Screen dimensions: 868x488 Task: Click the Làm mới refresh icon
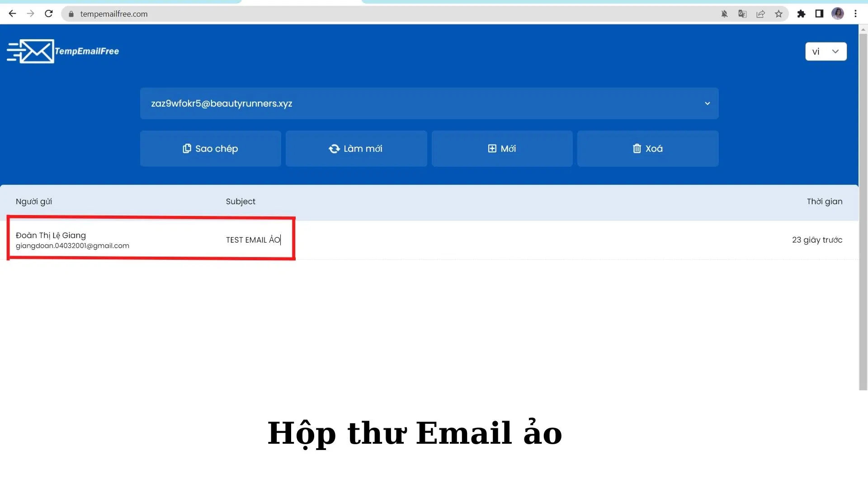(334, 149)
